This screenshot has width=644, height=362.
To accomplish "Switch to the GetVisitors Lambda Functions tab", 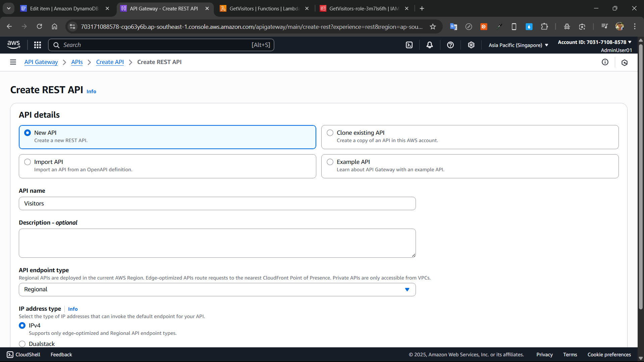I will click(x=264, y=8).
